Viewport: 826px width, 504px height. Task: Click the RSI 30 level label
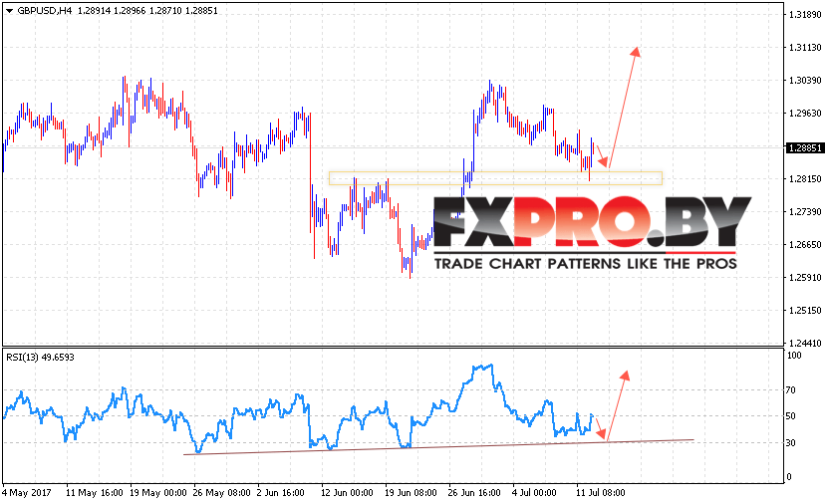tap(791, 443)
